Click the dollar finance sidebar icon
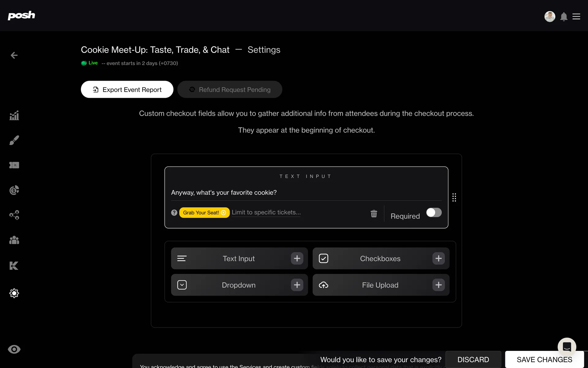The image size is (588, 368). pyautogui.click(x=14, y=190)
